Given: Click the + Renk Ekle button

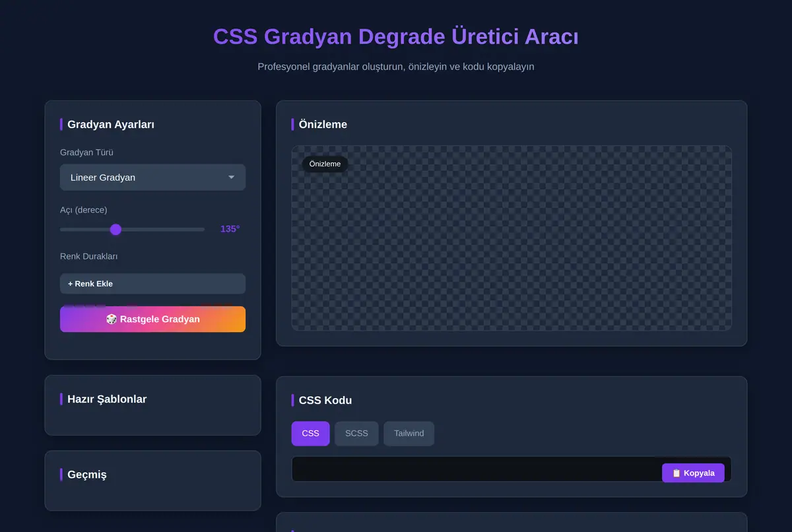Looking at the screenshot, I should [x=152, y=284].
